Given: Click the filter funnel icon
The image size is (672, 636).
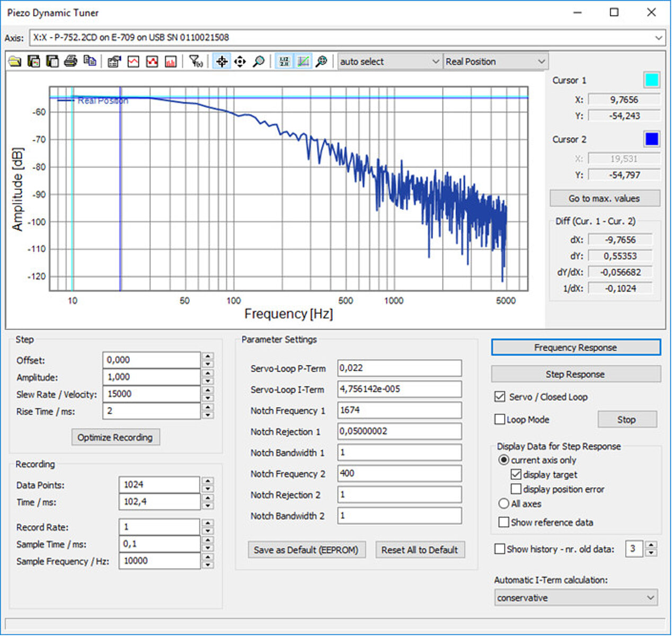Looking at the screenshot, I should tap(196, 61).
